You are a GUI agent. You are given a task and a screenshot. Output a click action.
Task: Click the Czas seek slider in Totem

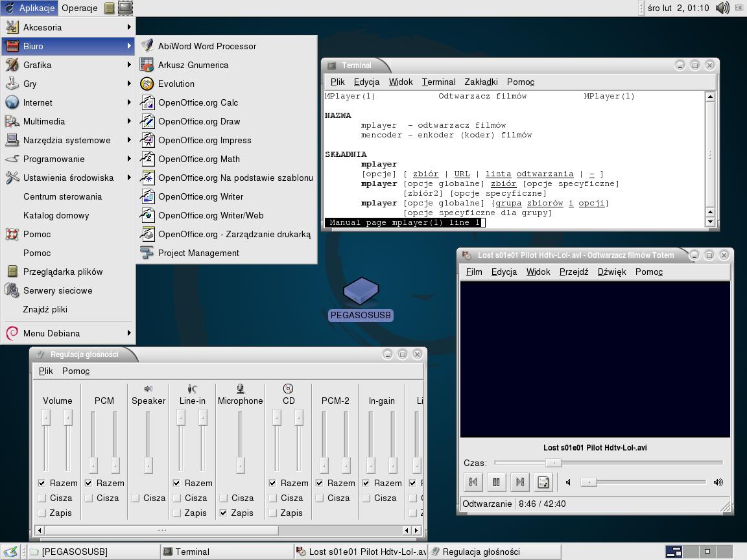pyautogui.click(x=609, y=462)
